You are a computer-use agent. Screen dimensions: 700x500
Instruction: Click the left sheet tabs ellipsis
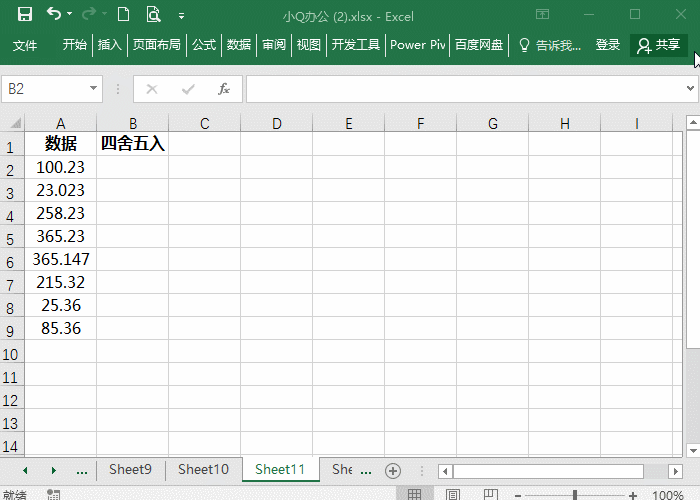pos(82,471)
